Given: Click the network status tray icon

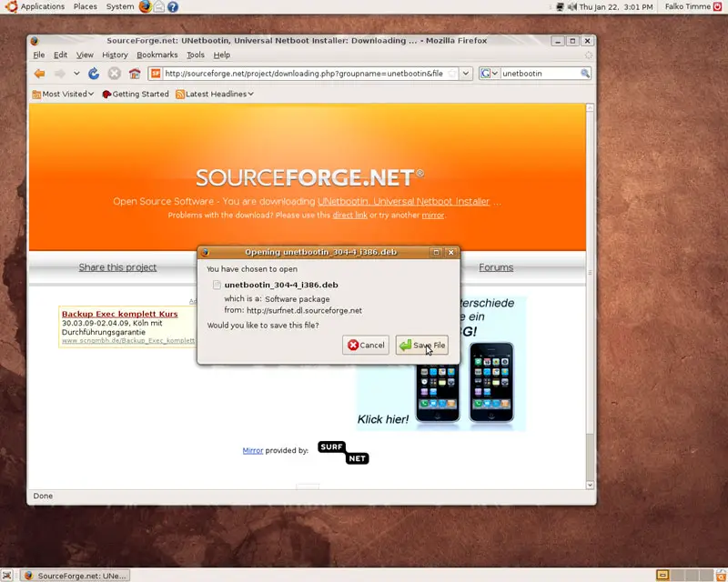Looking at the screenshot, I should click(x=561, y=7).
